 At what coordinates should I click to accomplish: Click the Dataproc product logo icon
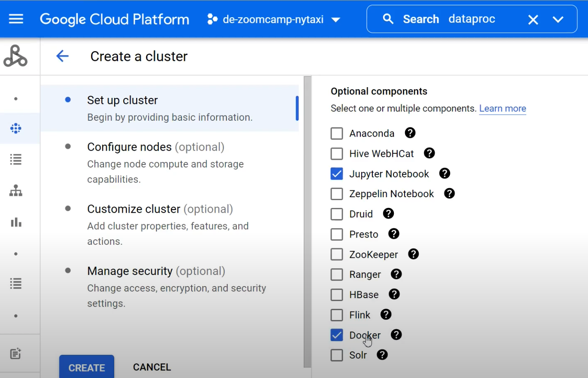click(x=15, y=56)
